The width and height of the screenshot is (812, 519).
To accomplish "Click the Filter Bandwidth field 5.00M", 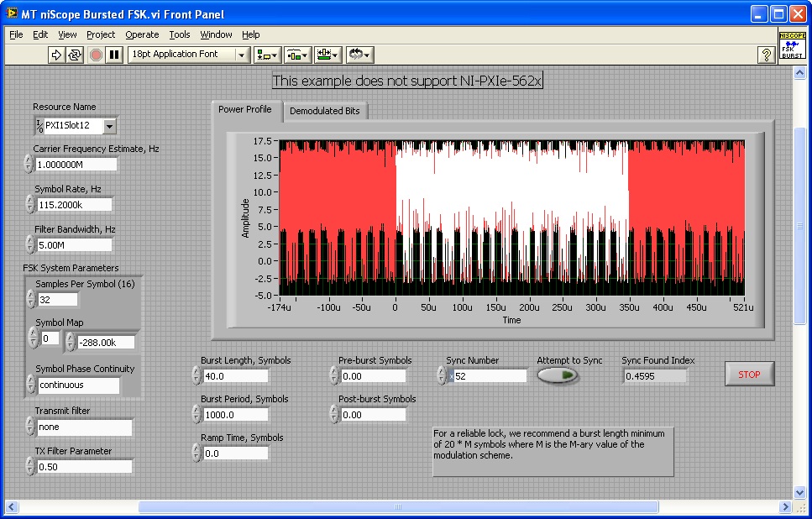I will [75, 245].
